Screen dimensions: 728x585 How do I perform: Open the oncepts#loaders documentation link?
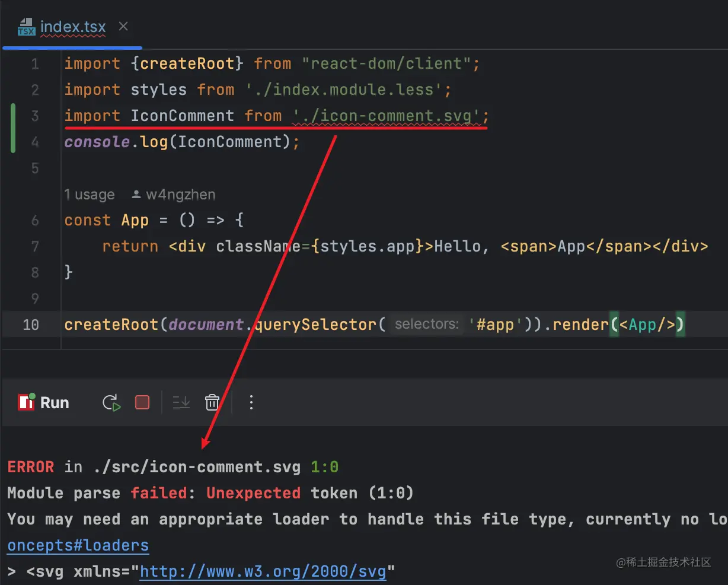(77, 545)
